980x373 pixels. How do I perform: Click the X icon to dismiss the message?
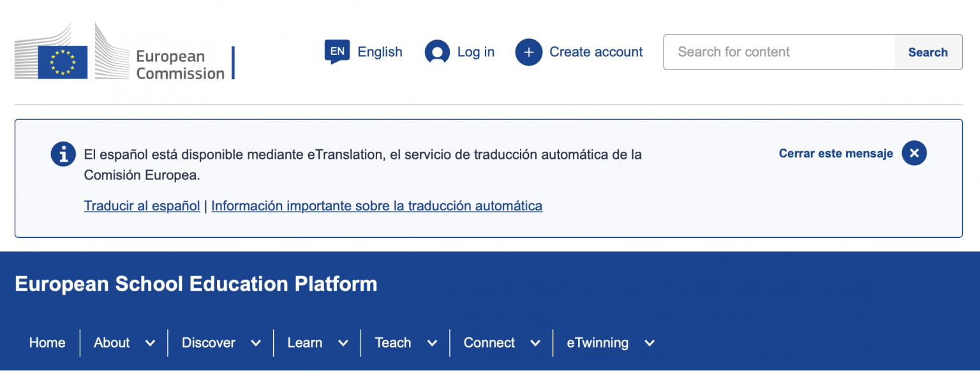(914, 152)
